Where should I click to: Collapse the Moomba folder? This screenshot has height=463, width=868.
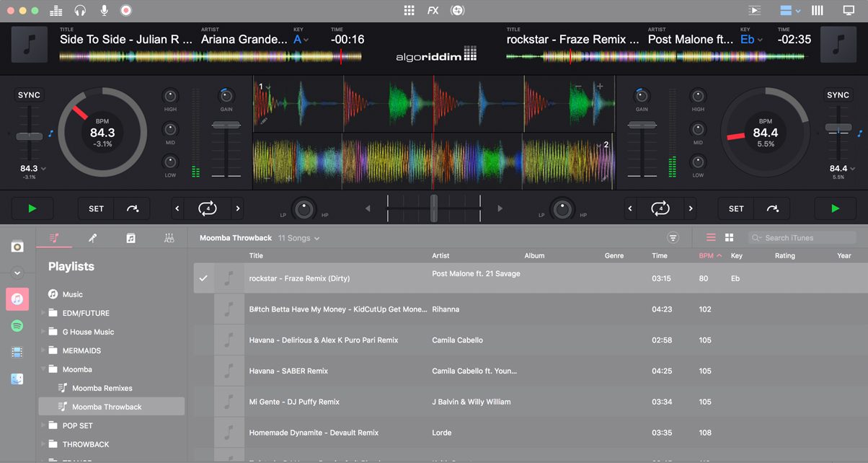click(x=43, y=369)
